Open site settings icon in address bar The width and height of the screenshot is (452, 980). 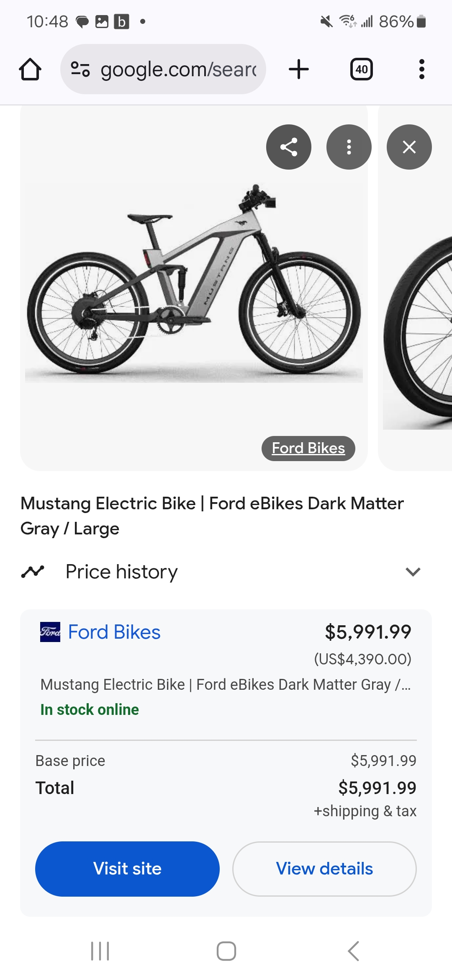[x=80, y=70]
